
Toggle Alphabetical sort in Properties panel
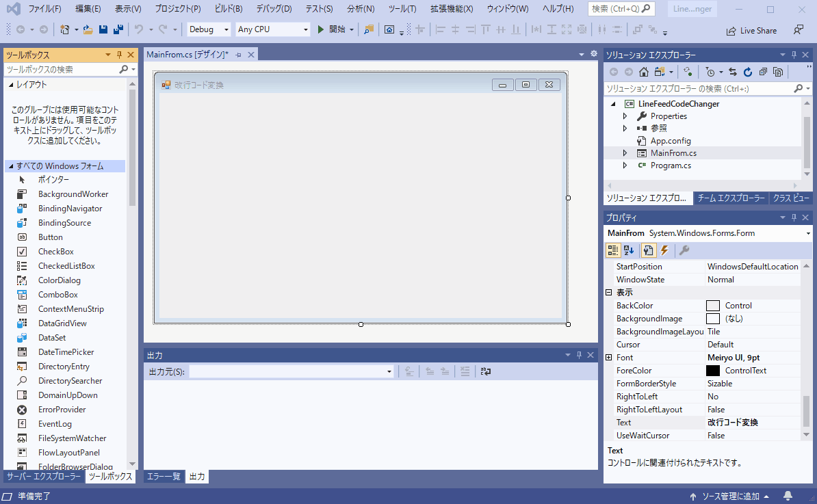pyautogui.click(x=629, y=250)
